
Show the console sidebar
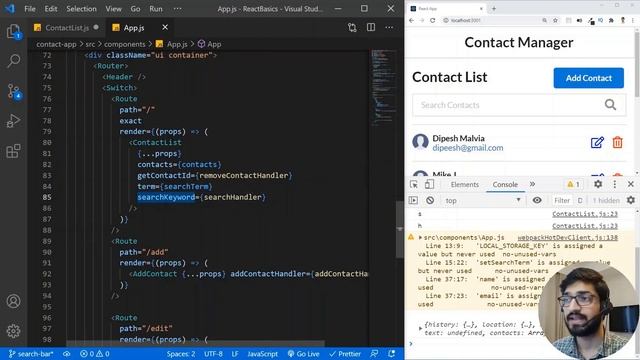413,200
